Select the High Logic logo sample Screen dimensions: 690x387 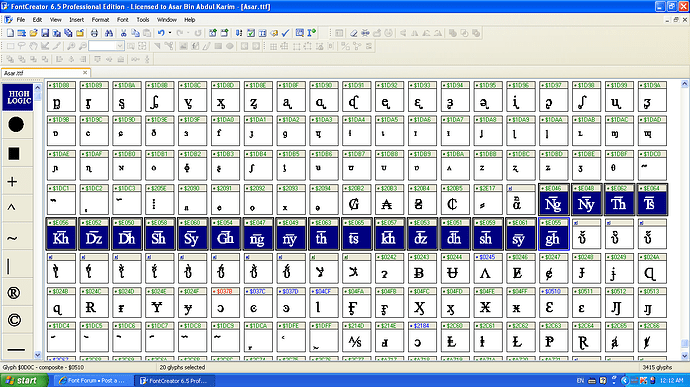click(x=18, y=97)
